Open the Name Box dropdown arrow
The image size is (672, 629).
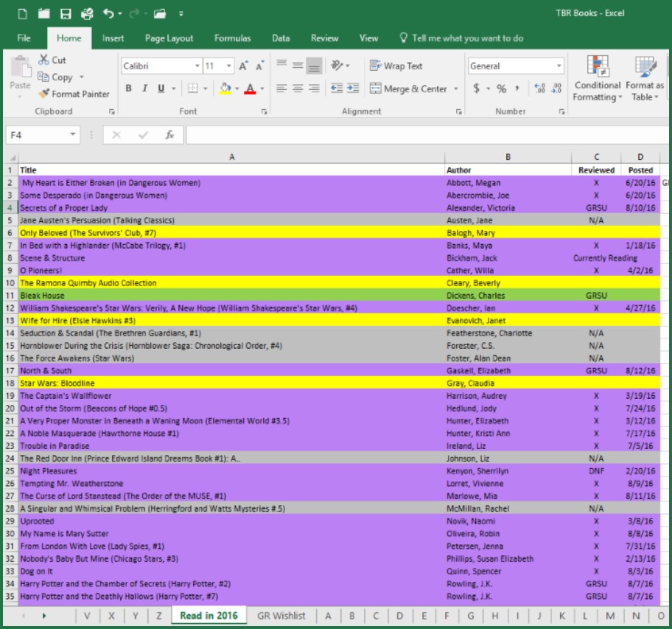[72, 135]
